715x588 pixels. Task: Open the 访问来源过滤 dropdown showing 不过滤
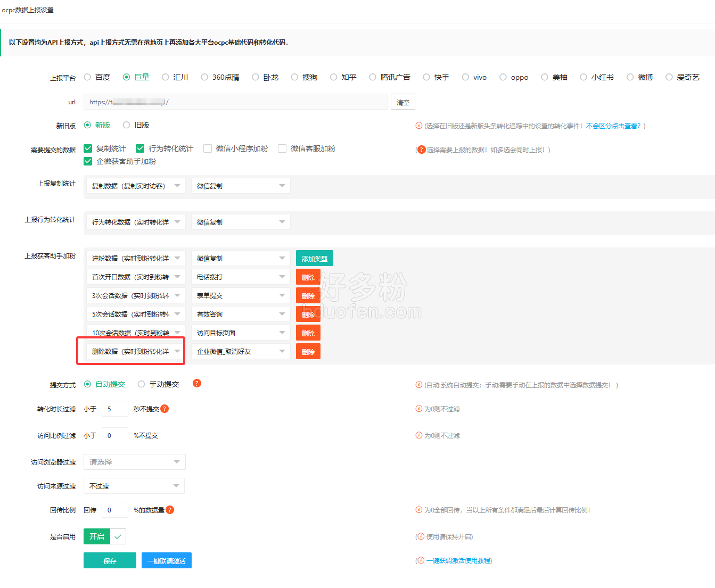[134, 486]
